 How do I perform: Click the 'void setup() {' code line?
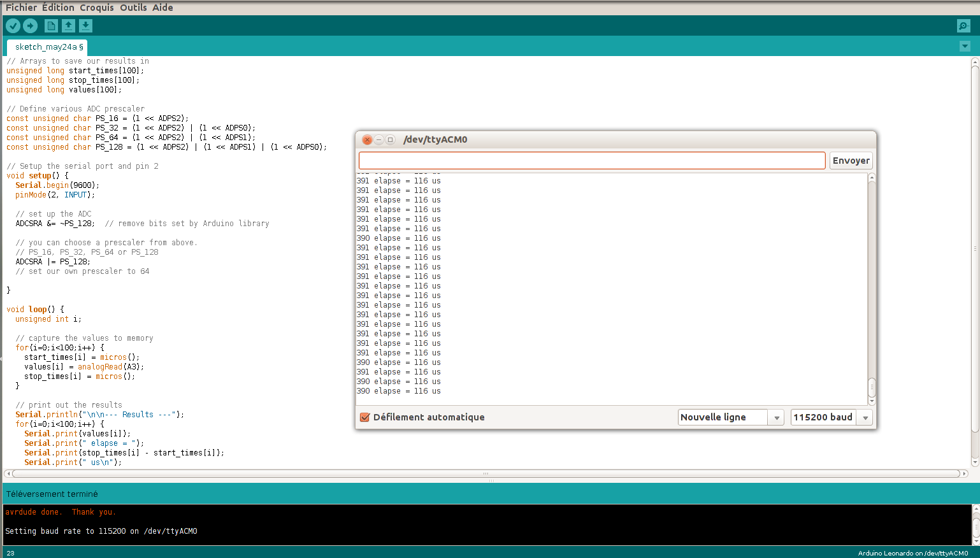[x=38, y=176]
